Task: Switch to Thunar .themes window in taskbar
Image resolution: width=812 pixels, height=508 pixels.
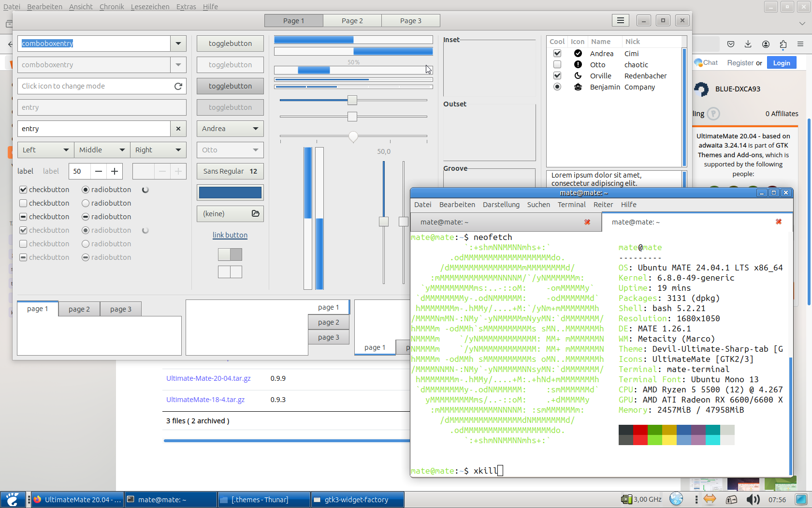Action: (264, 500)
